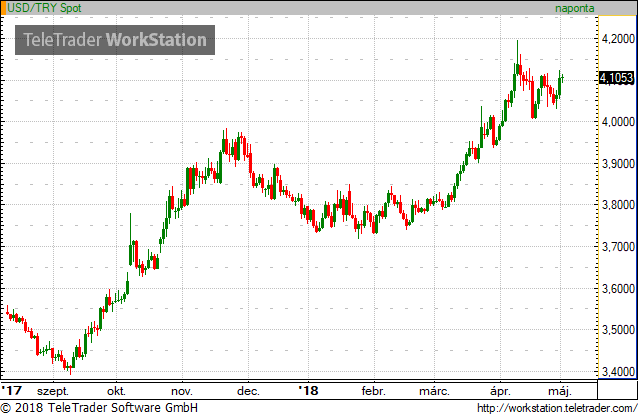Click the nov. month label

click(182, 391)
